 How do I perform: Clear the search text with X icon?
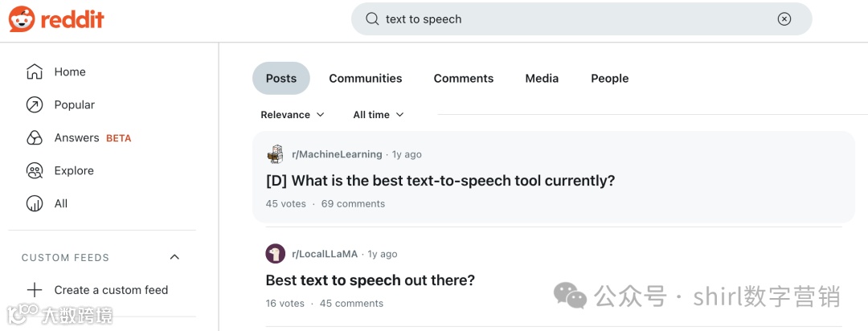tap(784, 19)
